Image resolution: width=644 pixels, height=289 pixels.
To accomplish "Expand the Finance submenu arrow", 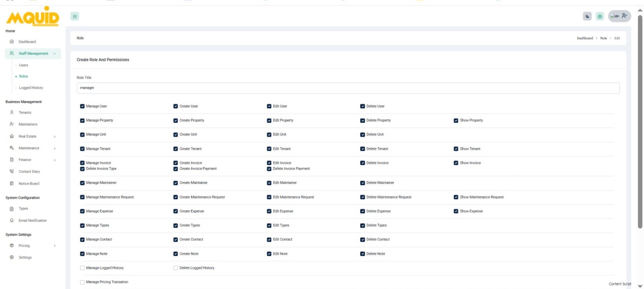I will [x=55, y=160].
